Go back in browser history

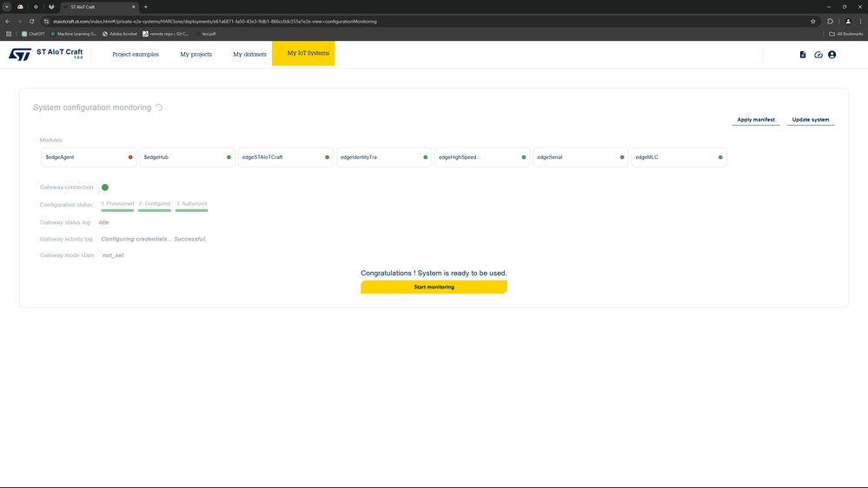point(7,22)
